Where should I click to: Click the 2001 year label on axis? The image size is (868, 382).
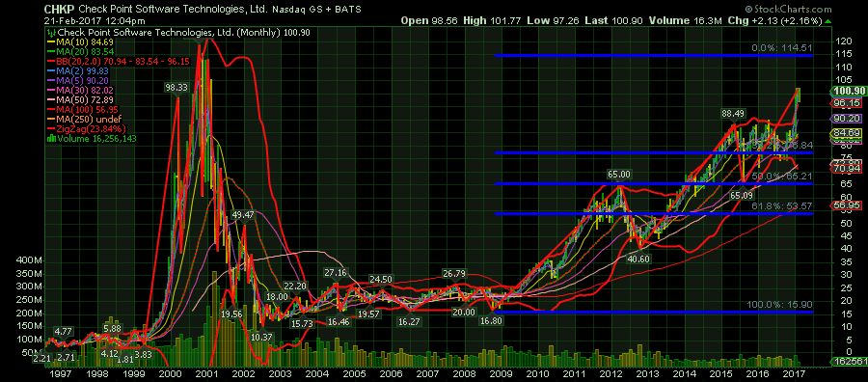[206, 373]
